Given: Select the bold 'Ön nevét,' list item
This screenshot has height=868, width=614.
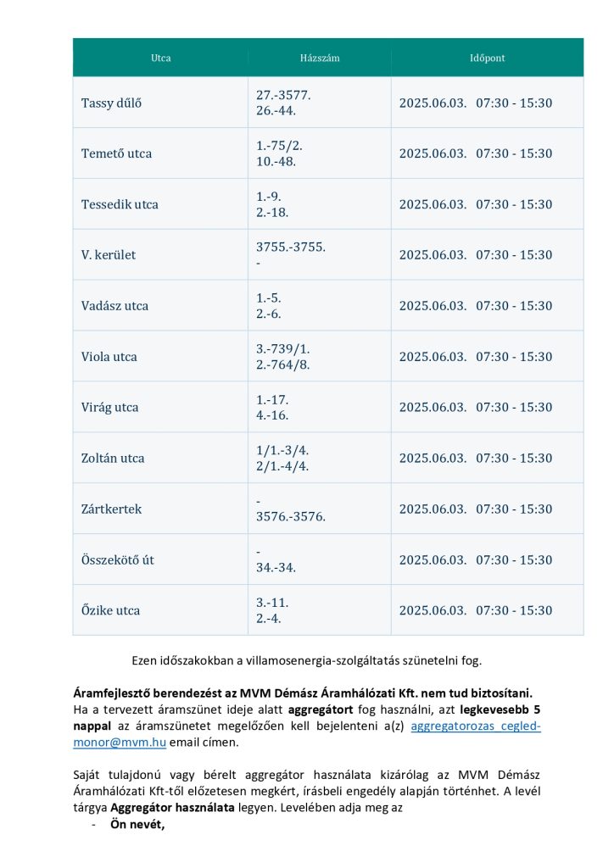Looking at the screenshot, I should point(137,824).
